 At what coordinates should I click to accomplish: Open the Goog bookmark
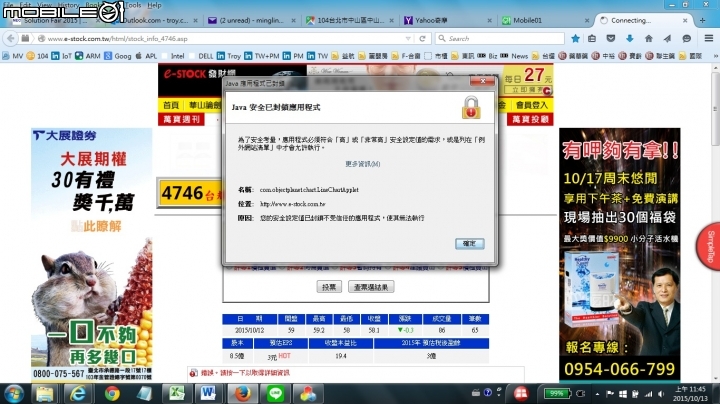(118, 56)
